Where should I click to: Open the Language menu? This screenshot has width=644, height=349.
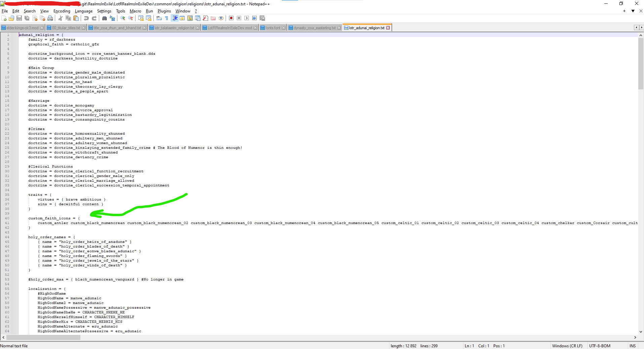pos(84,11)
